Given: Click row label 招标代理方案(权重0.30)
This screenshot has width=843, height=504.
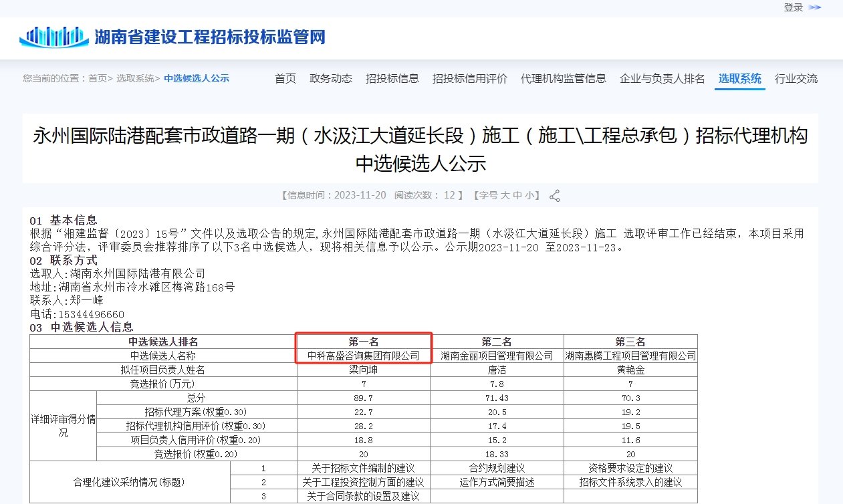Looking at the screenshot, I should pyautogui.click(x=196, y=412).
